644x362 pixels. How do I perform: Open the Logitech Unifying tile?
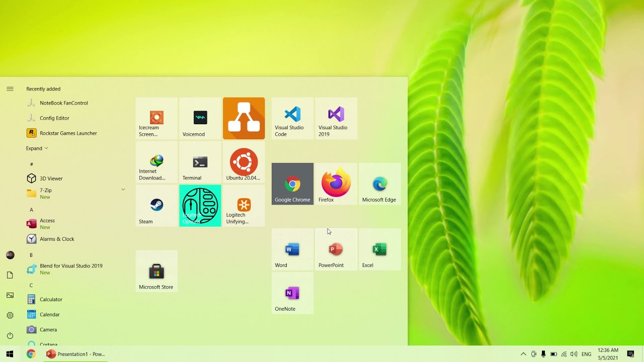pyautogui.click(x=244, y=206)
